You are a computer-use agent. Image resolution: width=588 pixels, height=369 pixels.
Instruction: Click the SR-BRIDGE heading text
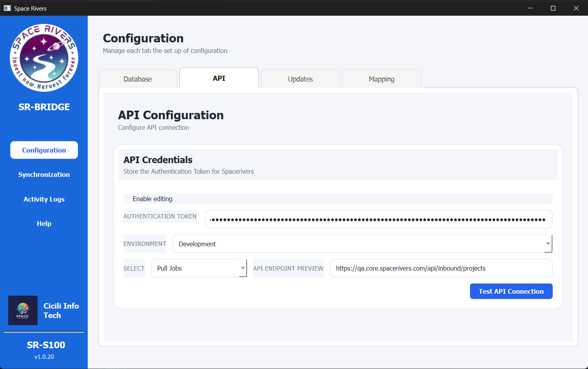[44, 107]
